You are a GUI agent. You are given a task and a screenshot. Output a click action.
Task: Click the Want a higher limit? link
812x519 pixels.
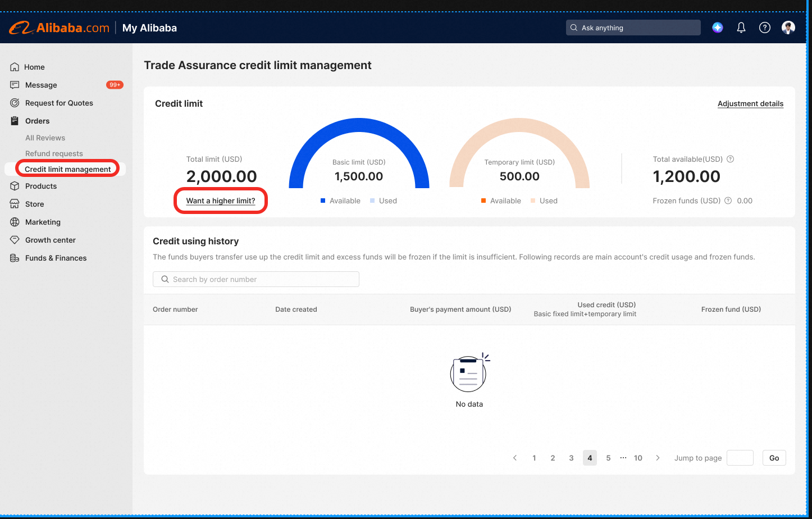tap(221, 201)
